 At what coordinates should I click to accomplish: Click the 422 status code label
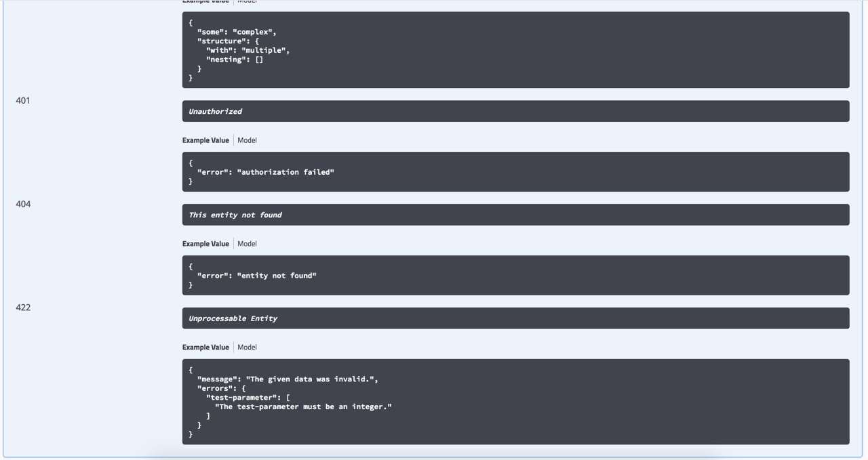click(x=23, y=308)
